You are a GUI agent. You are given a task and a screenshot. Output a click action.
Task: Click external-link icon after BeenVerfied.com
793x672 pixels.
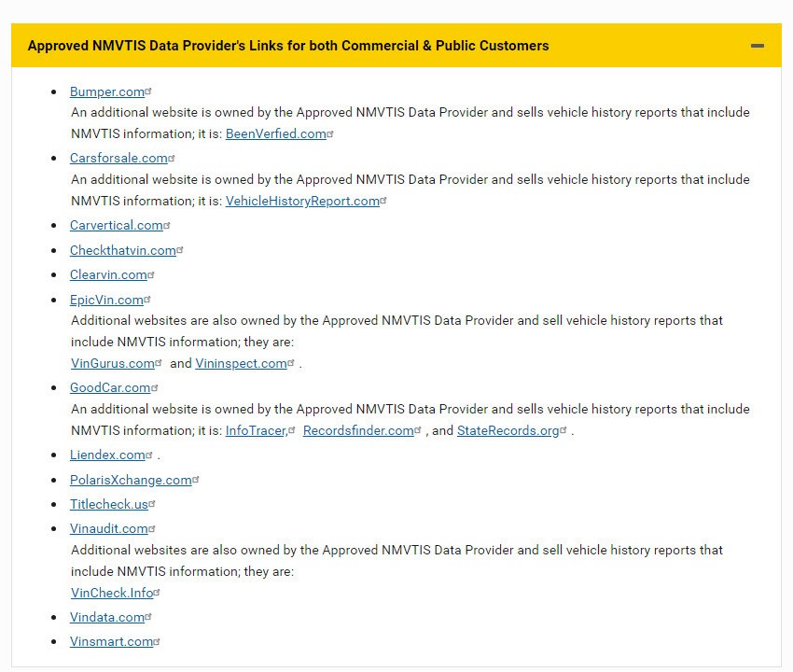pos(330,133)
